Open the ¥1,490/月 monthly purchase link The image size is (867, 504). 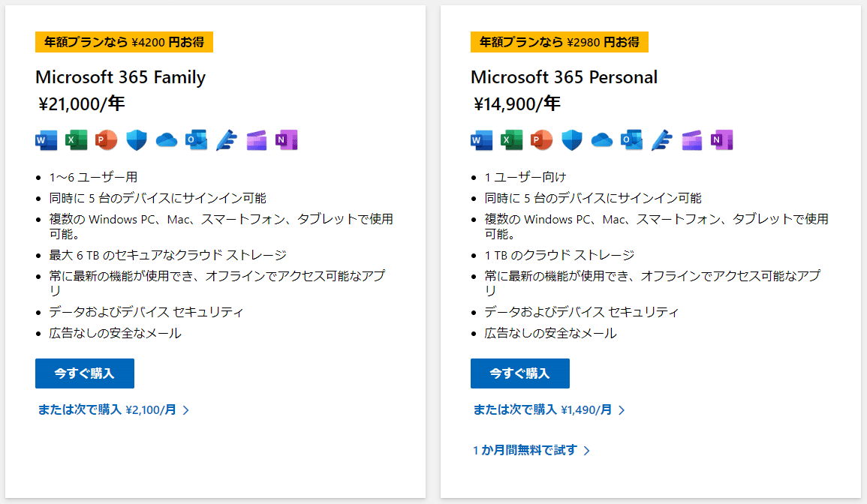(549, 410)
